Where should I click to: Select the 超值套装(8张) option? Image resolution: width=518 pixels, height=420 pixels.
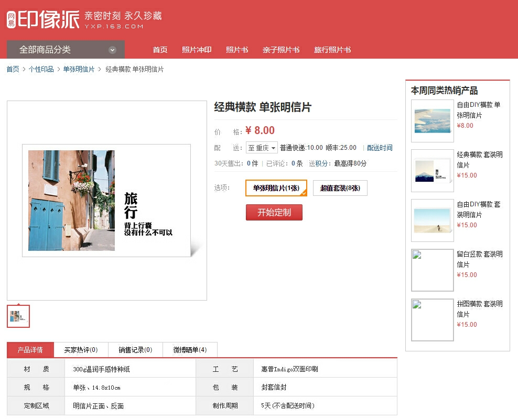click(x=340, y=187)
